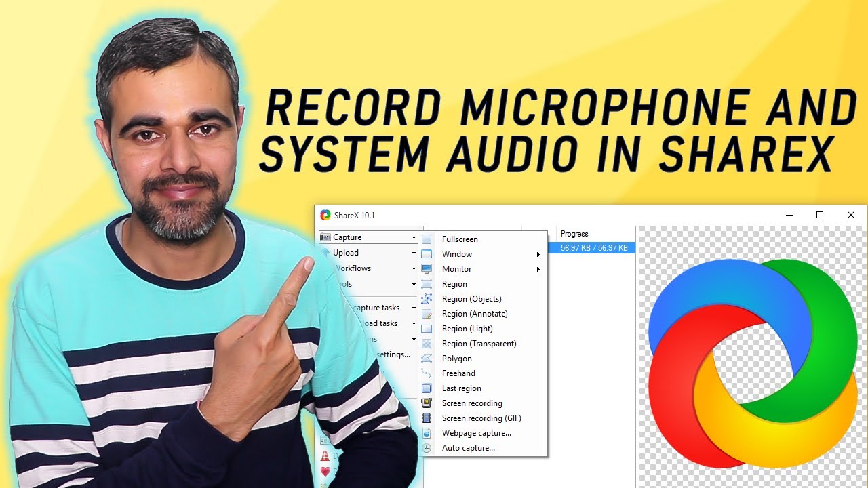The image size is (868, 488).
Task: Choose the Region (Annotate) pencil icon
Action: [427, 314]
